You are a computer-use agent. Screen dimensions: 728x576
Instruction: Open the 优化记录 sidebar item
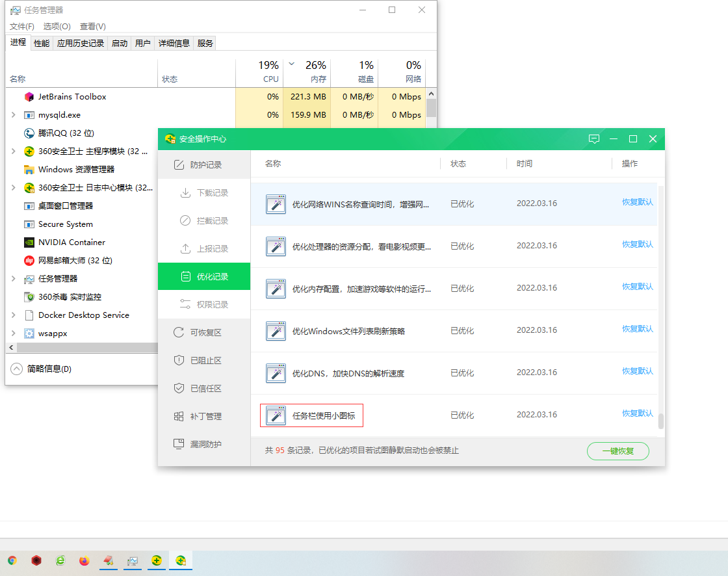204,277
